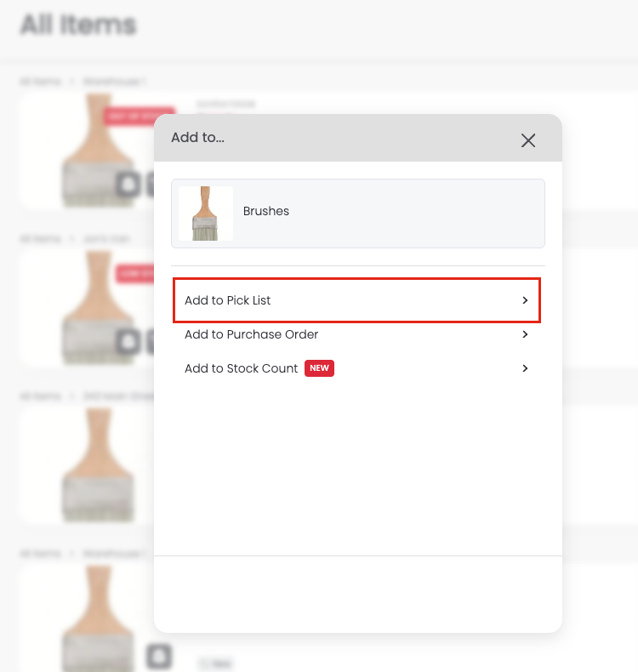
Task: Click the red NEW badge
Action: 319,368
